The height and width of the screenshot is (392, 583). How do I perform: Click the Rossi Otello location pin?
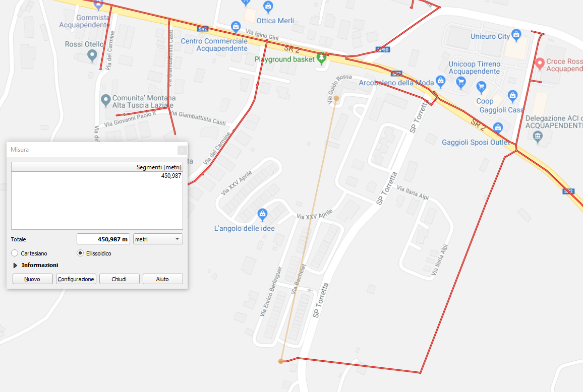92,56
